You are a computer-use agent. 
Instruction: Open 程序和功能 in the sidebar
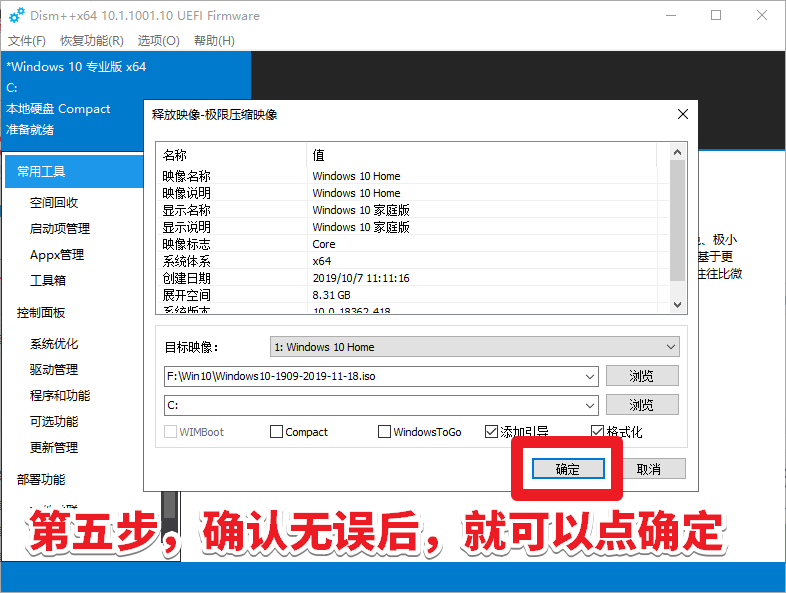click(60, 396)
